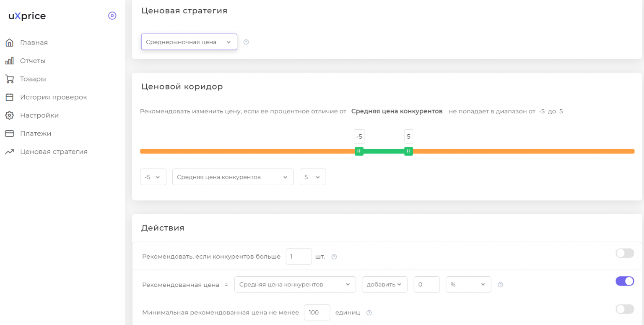Expand the добавить operation dropdown
644x325 pixels.
pos(384,284)
